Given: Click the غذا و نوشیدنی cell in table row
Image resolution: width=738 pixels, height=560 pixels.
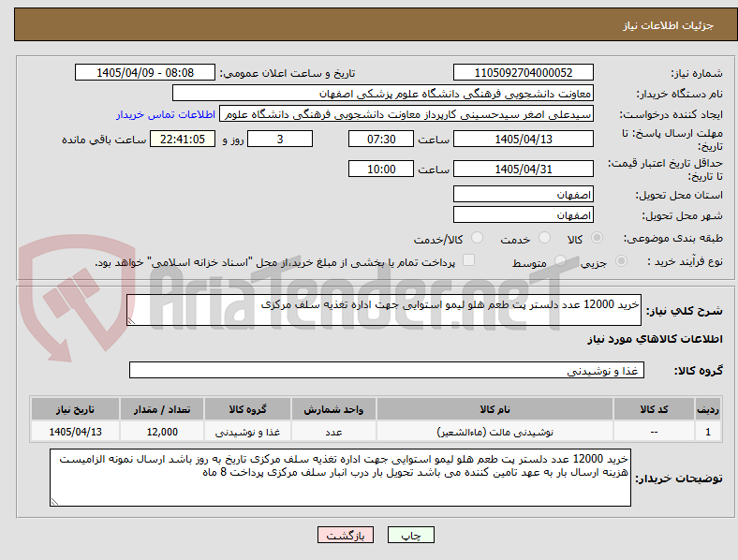Looking at the screenshot, I should [x=247, y=432].
